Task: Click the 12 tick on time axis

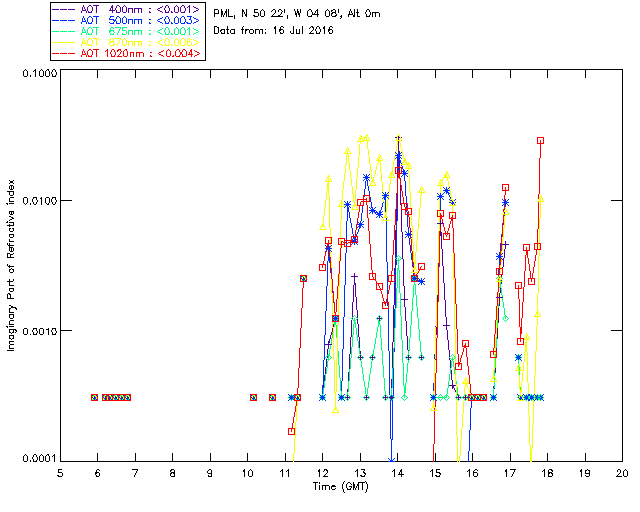Action: (322, 471)
